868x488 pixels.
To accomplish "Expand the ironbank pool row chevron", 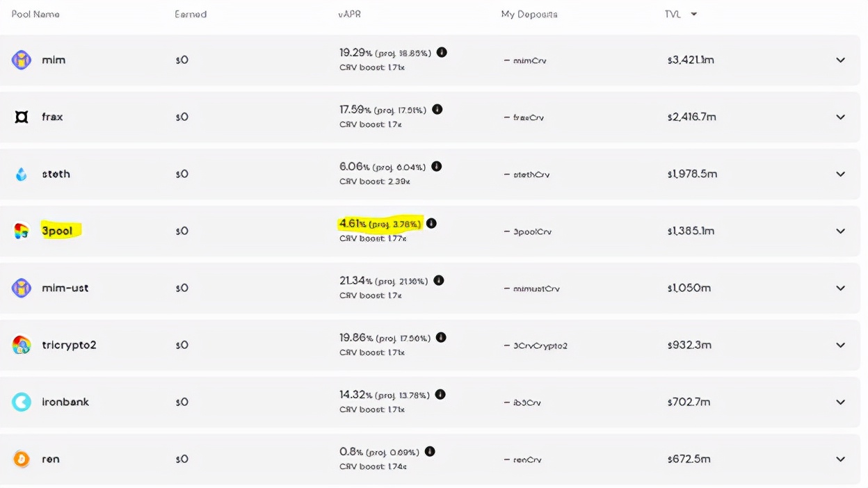I will [840, 402].
